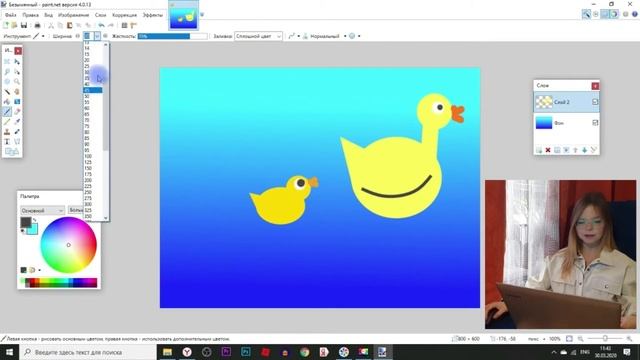The image size is (640, 360).
Task: Click the Undo arrow icon
Action: pyautogui.click(x=101, y=25)
